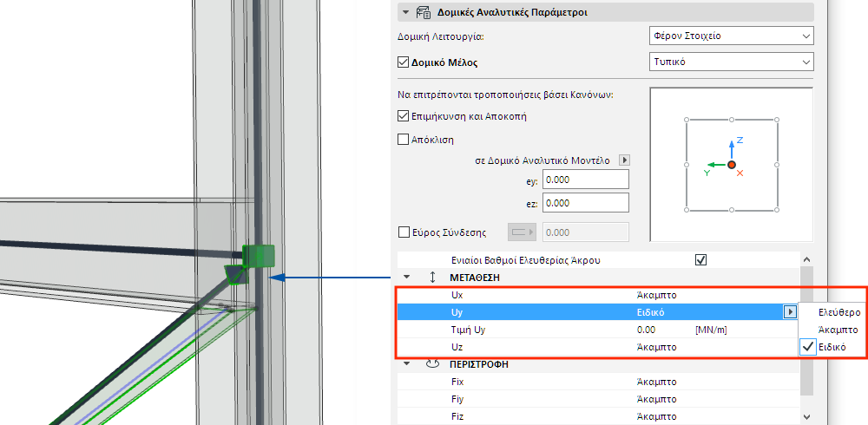Click the bottom-center anchor node in preview
Image resolution: width=868 pixels, height=425 pixels.
[x=732, y=210]
